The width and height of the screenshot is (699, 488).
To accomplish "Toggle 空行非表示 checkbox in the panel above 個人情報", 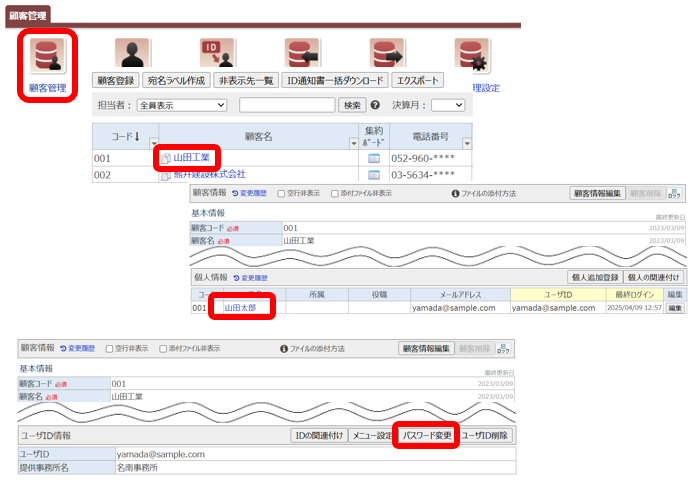I will click(x=281, y=193).
